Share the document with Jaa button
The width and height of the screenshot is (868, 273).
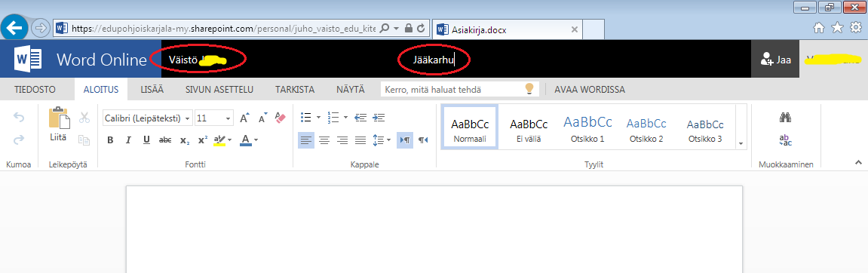coord(775,60)
